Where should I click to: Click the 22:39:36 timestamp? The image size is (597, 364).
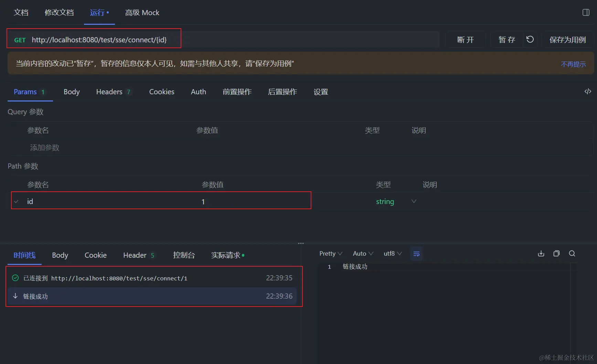(x=279, y=296)
